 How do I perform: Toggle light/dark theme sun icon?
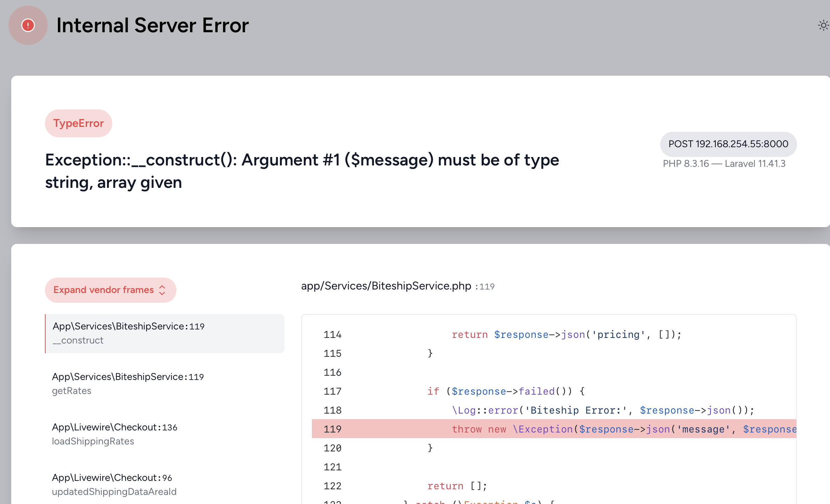823,26
